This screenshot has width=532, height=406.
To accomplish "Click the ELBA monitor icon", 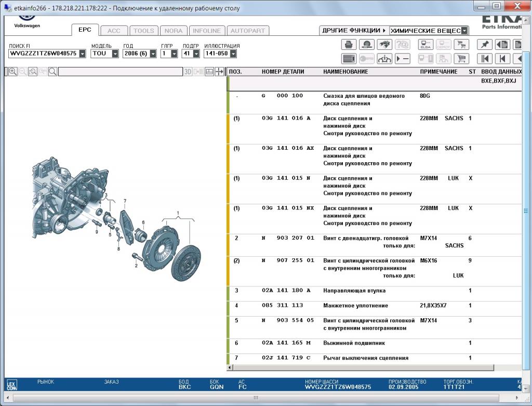I will [x=425, y=45].
